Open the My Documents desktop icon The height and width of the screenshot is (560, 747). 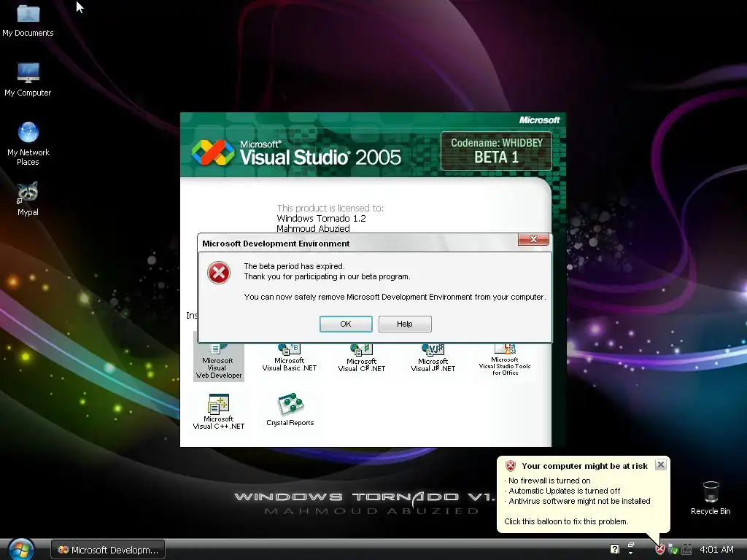(28, 20)
